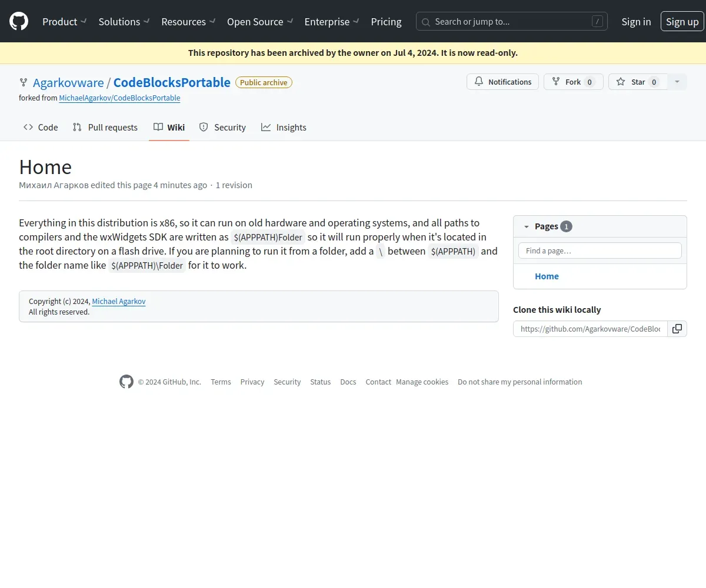Open the Terms footer link
The height and width of the screenshot is (588, 706).
(221, 382)
